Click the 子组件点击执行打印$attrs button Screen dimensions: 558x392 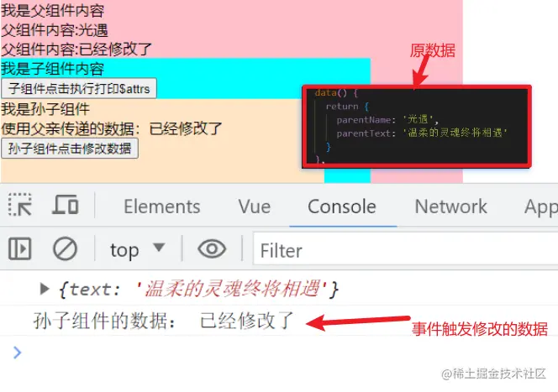click(79, 88)
